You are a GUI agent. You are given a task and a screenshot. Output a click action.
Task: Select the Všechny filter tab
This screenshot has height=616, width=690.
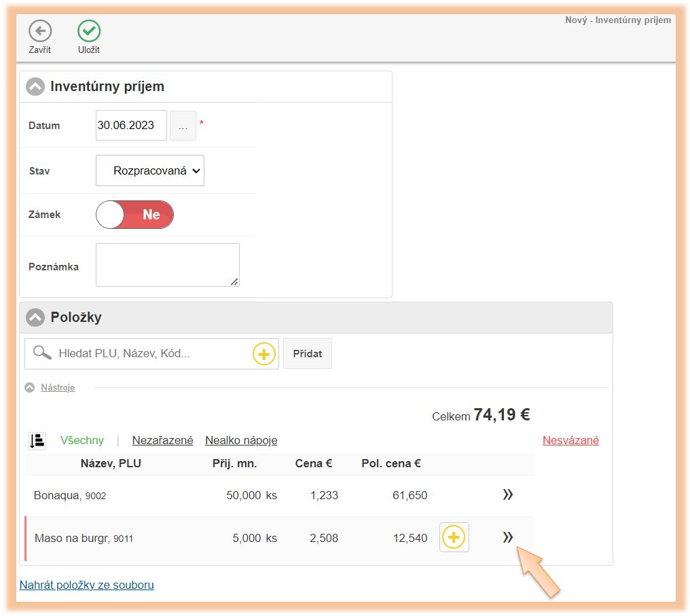pyautogui.click(x=82, y=441)
